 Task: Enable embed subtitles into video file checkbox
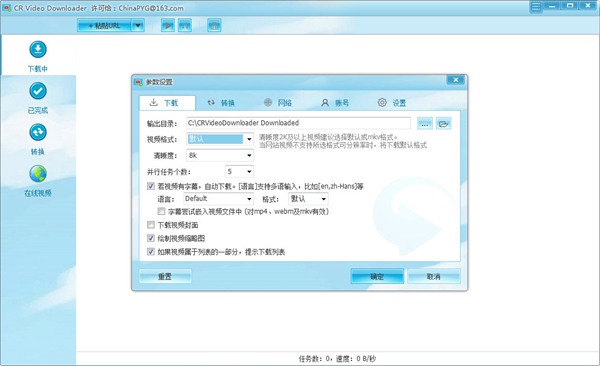tap(161, 211)
